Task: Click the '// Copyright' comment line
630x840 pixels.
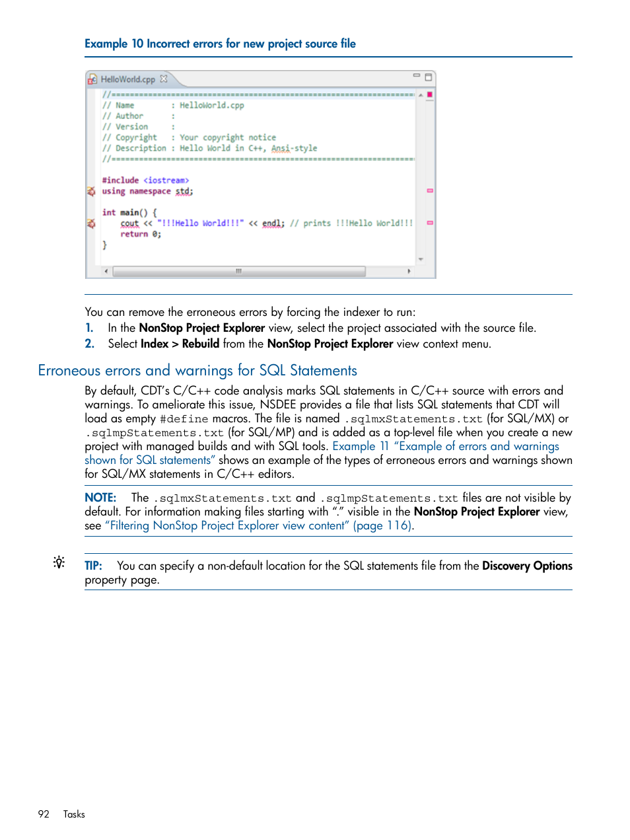Action: [189, 137]
